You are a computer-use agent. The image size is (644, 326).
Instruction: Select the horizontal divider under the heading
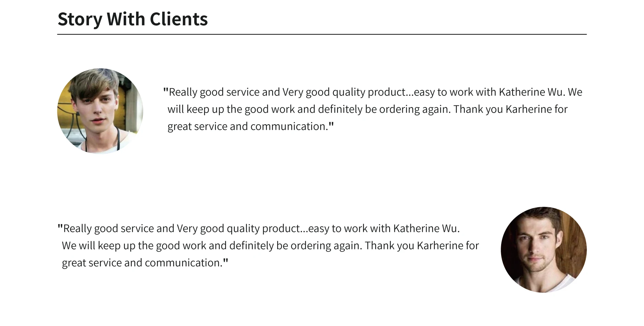(322, 34)
